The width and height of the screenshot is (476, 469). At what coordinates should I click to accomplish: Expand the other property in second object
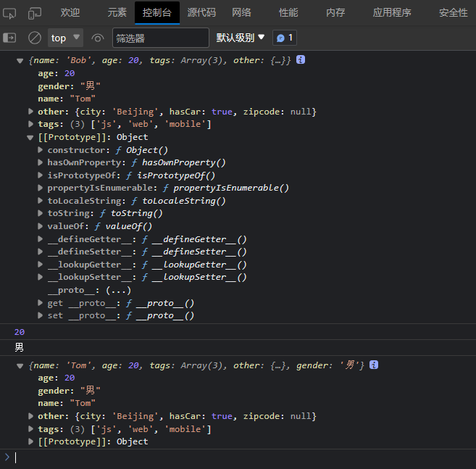(x=30, y=416)
